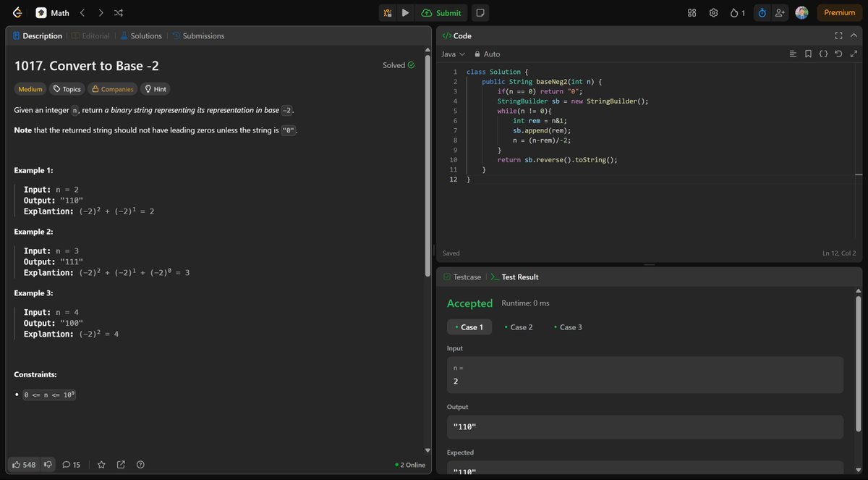Click the LeetCode logo icon
The height and width of the screenshot is (480, 868).
(x=17, y=12)
